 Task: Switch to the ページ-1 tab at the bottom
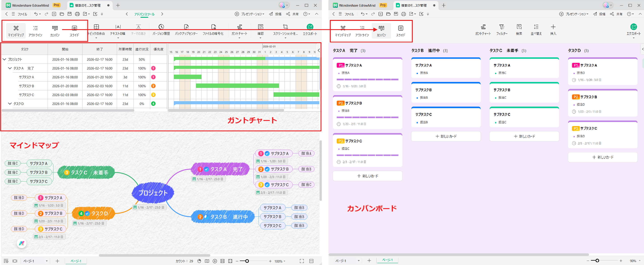pyautogui.click(x=76, y=261)
